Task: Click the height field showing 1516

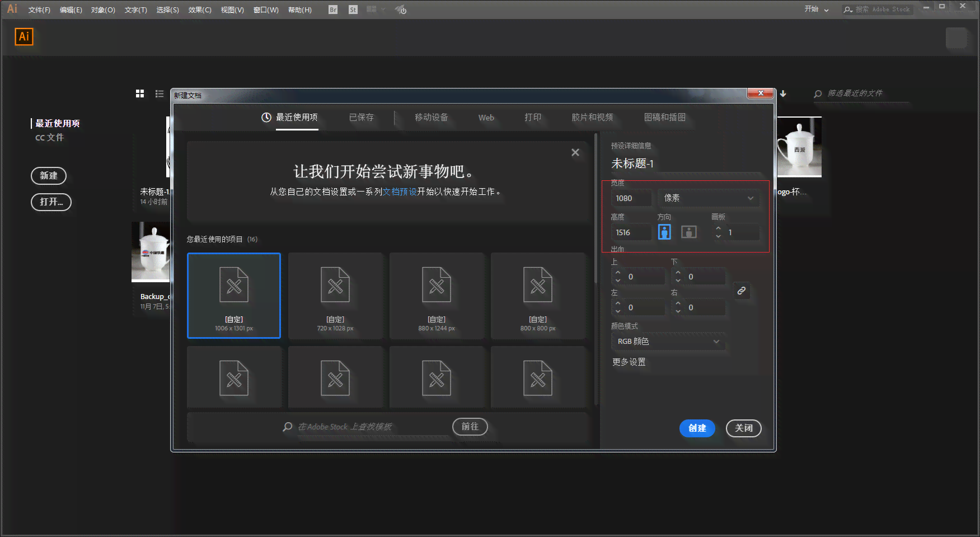Action: (631, 232)
